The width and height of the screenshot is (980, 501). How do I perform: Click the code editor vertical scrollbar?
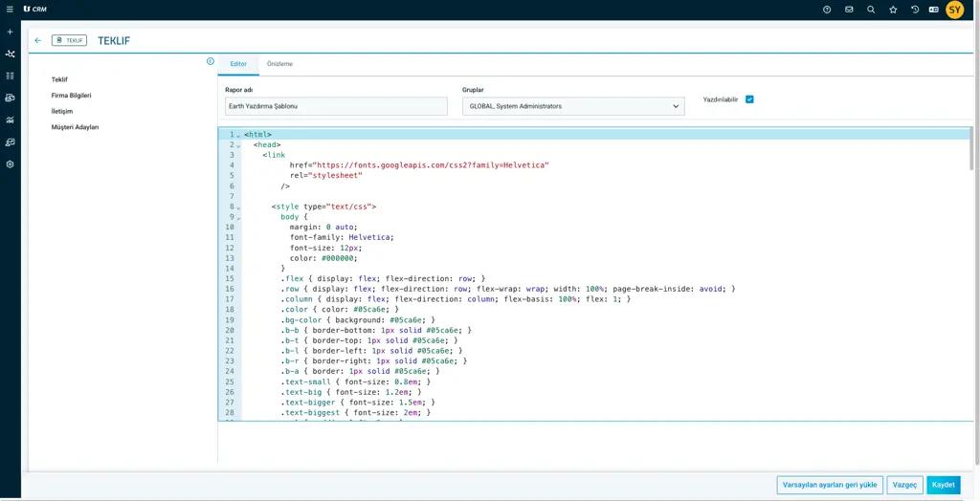pos(972,148)
